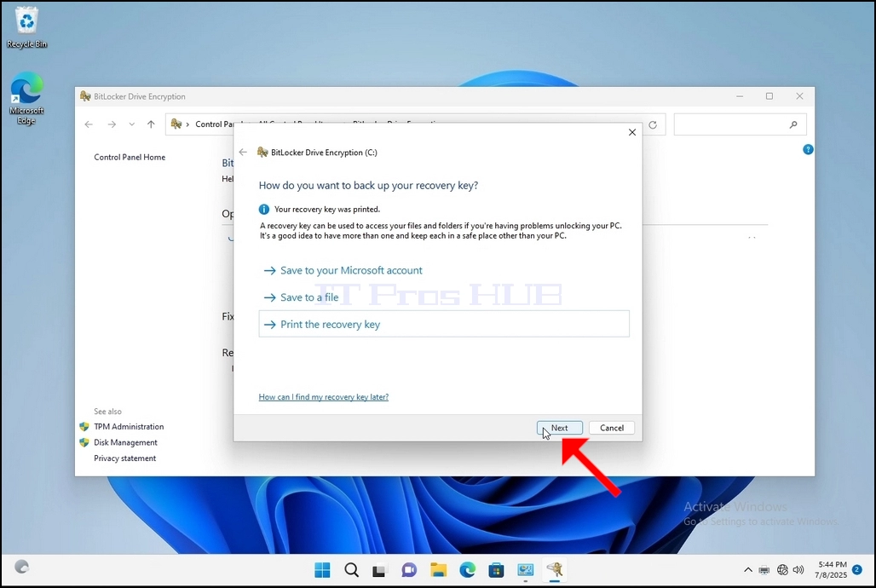Click the forward arrow in Control Panel window
The width and height of the screenshot is (876, 588).
pos(112,124)
